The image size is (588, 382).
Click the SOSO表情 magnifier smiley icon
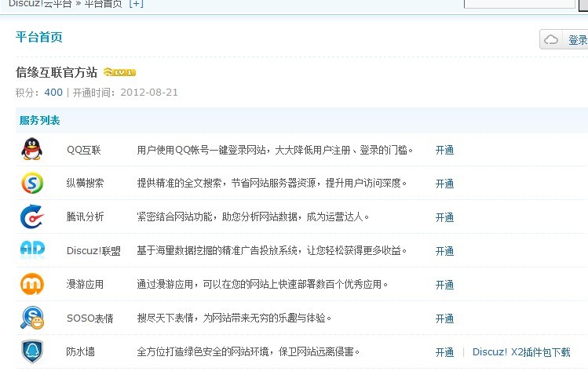pyautogui.click(x=32, y=318)
